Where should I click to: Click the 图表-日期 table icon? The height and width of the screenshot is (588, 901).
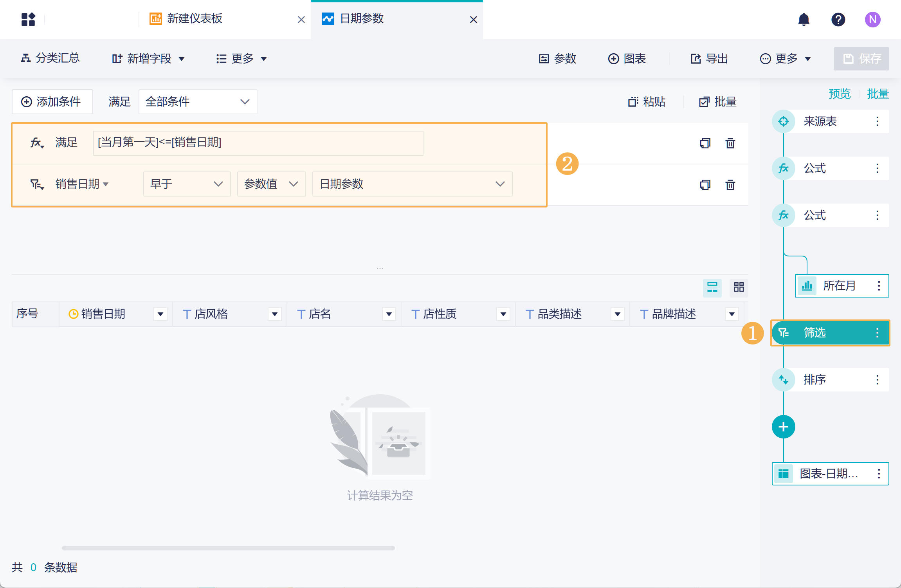click(x=783, y=474)
